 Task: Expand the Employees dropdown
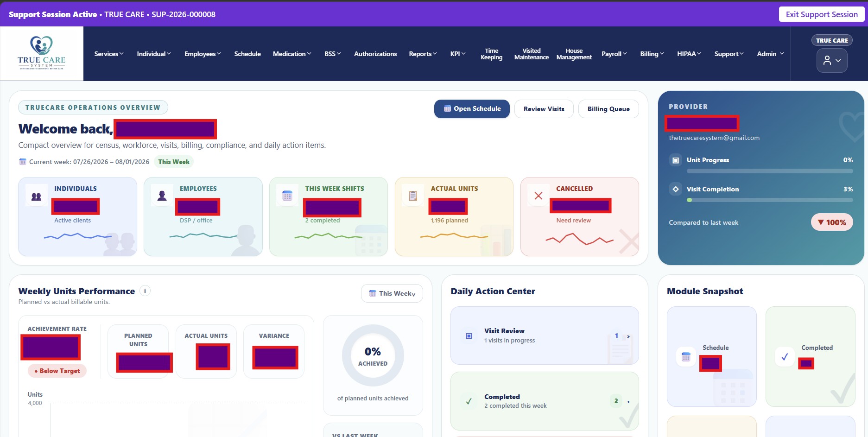(x=203, y=54)
